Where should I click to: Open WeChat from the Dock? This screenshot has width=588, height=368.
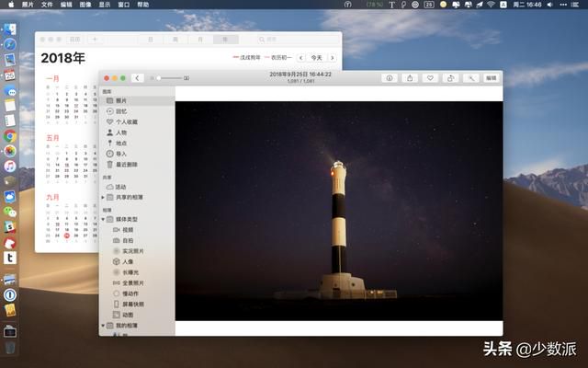click(10, 212)
